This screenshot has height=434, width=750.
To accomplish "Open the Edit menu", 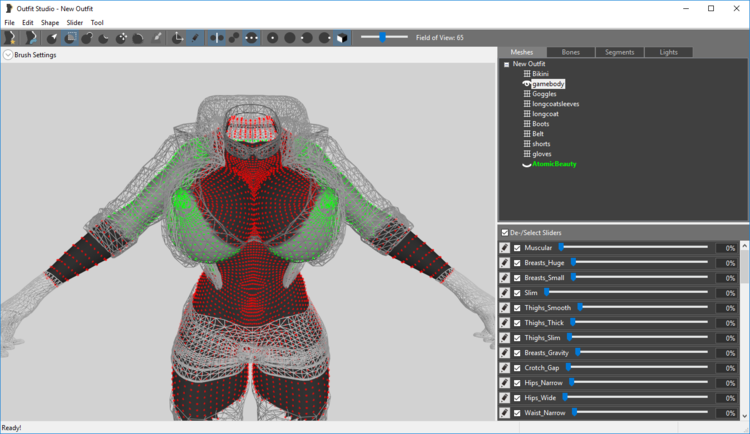I will [28, 22].
